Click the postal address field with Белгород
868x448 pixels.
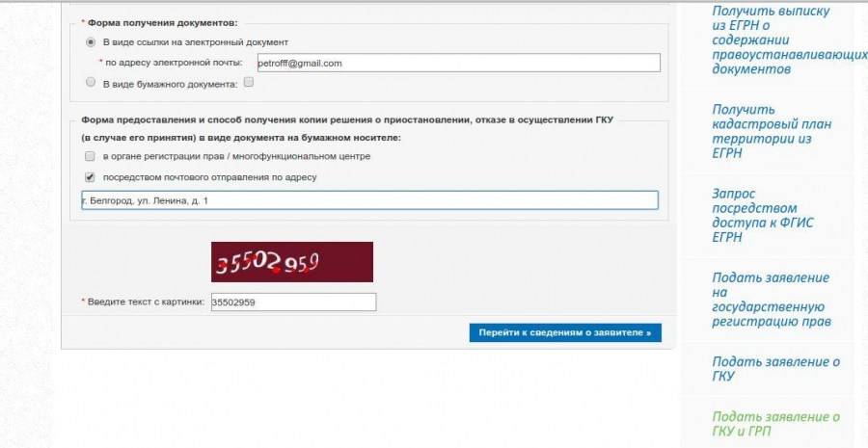click(x=369, y=200)
